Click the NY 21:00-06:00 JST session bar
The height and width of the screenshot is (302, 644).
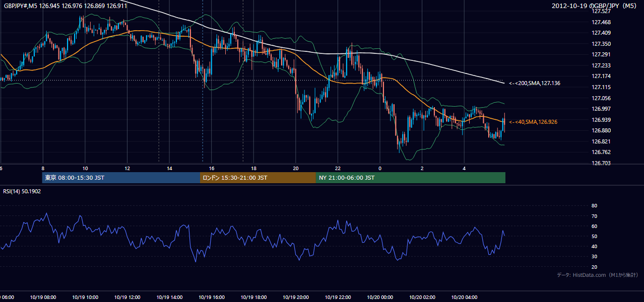pyautogui.click(x=411, y=178)
